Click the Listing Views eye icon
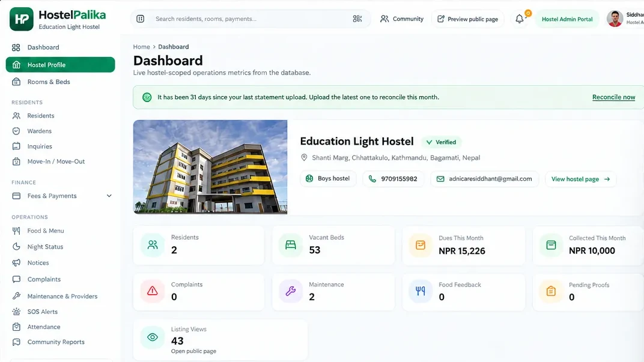The width and height of the screenshot is (644, 362). click(153, 337)
